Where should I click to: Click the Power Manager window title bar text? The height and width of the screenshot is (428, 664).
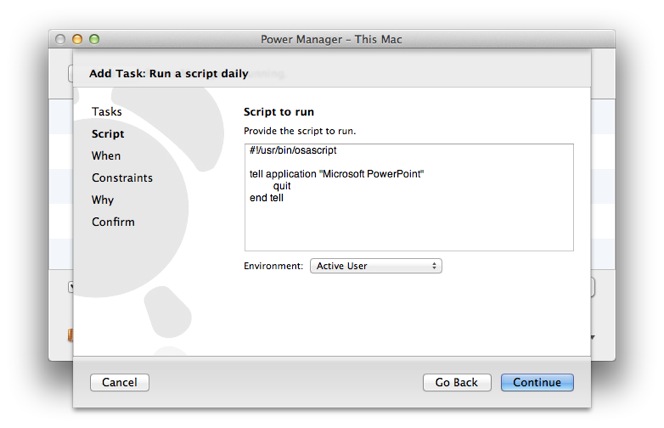click(x=331, y=39)
